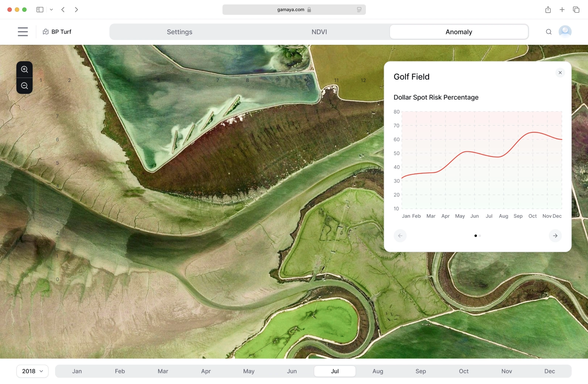Select the Anomaly tab
Viewport: 588px width, 384px height.
(459, 32)
